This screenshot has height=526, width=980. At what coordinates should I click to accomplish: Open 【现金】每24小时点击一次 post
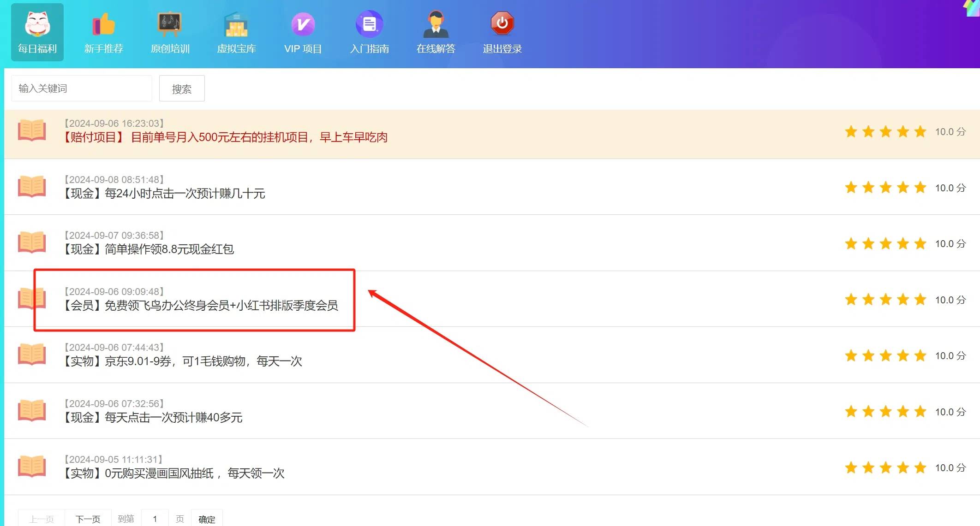[x=164, y=194]
